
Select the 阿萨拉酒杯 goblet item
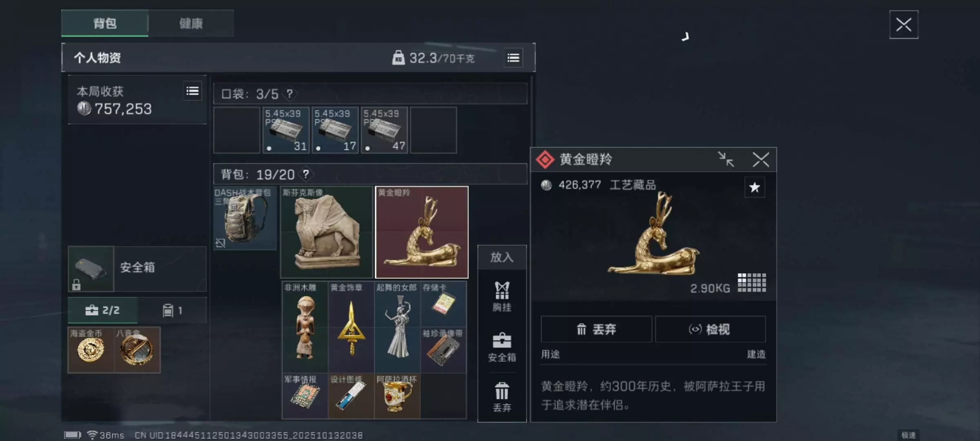(x=397, y=396)
